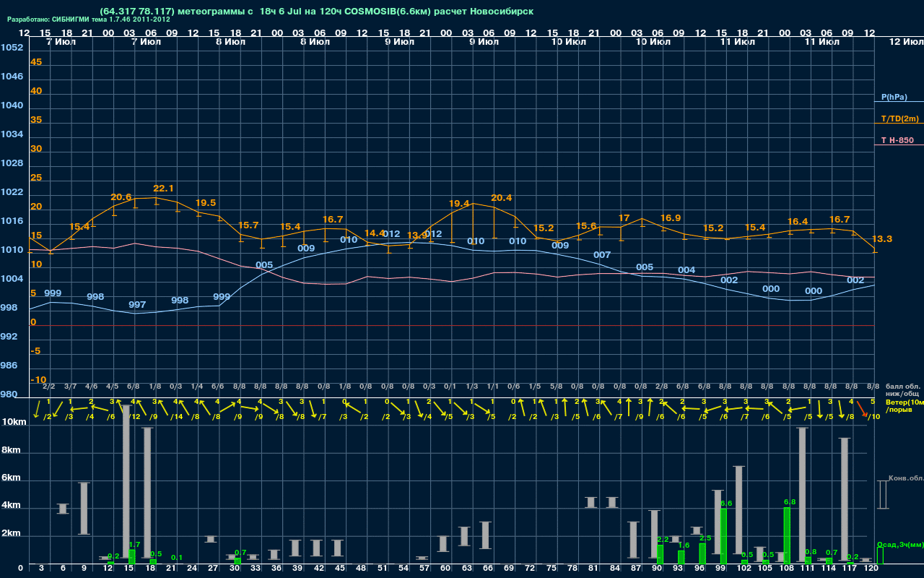Viewport: 924px width, 578px height.
Task: Click the pressure value 007
Action: [x=602, y=255]
